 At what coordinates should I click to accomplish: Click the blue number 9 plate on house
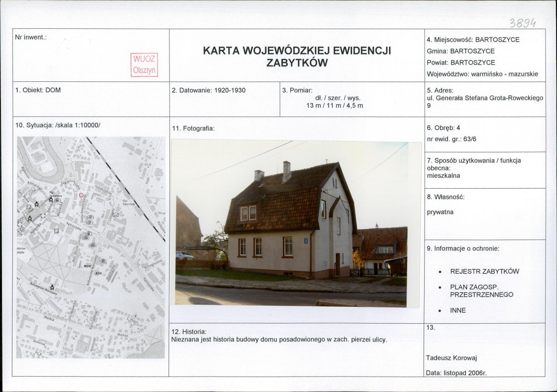[306, 241]
